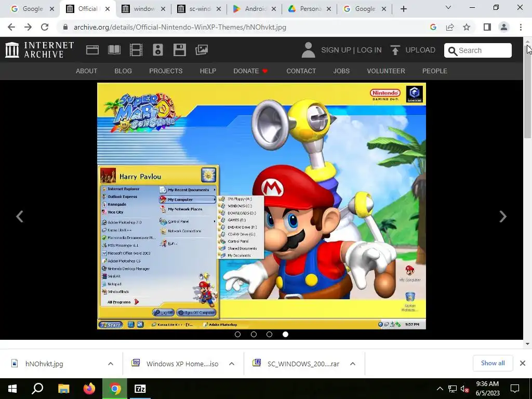Viewport: 532px width, 399px height.
Task: Open the Audio (speaker) icon
Action: (x=158, y=50)
